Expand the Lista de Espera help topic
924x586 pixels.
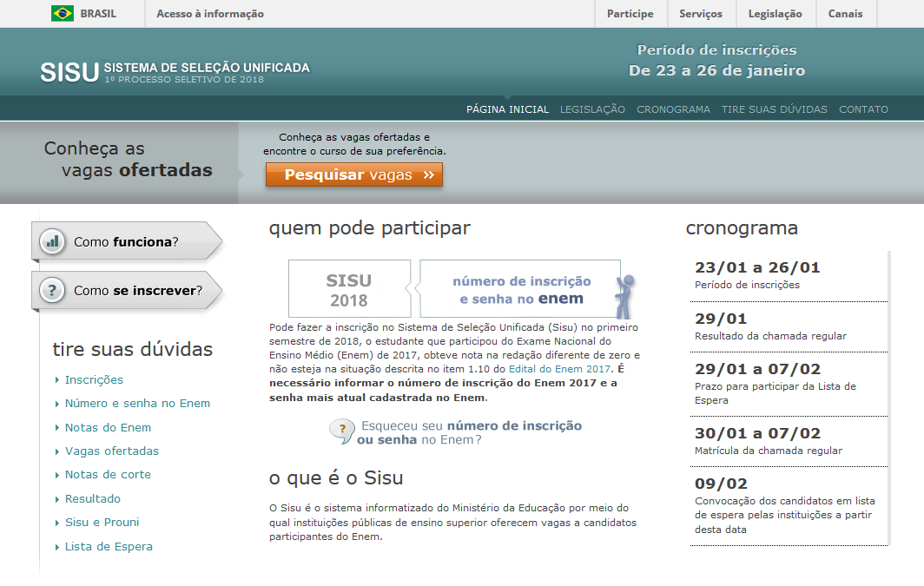(x=109, y=547)
